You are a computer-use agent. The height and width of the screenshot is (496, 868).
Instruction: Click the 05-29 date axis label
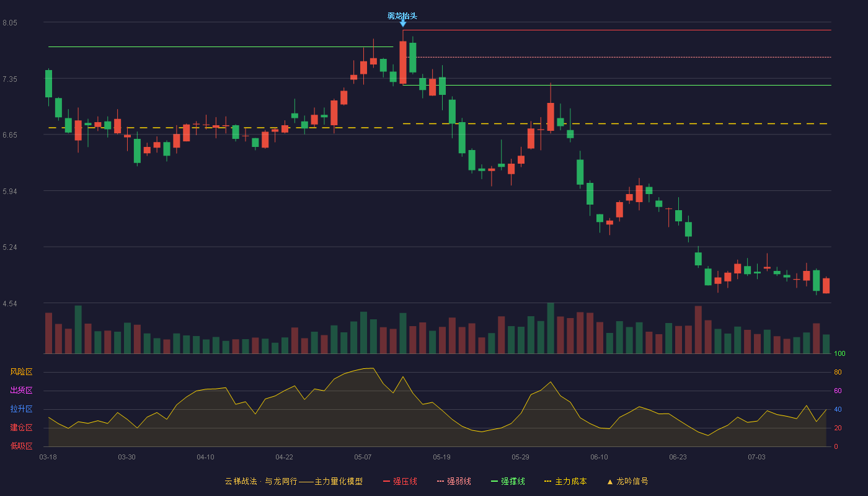click(520, 457)
